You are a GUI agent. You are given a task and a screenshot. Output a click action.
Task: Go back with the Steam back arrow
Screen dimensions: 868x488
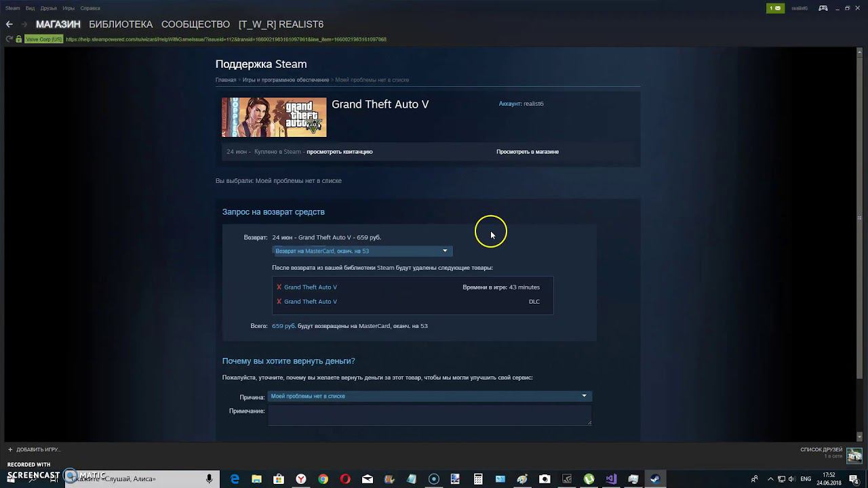(x=9, y=24)
